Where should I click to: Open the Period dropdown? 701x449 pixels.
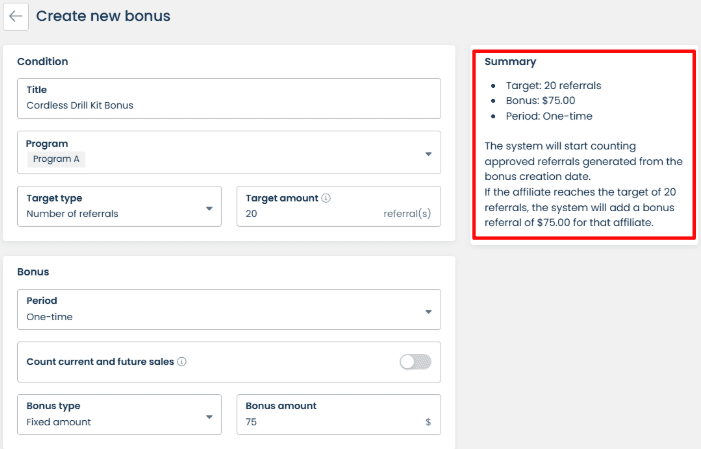(428, 311)
